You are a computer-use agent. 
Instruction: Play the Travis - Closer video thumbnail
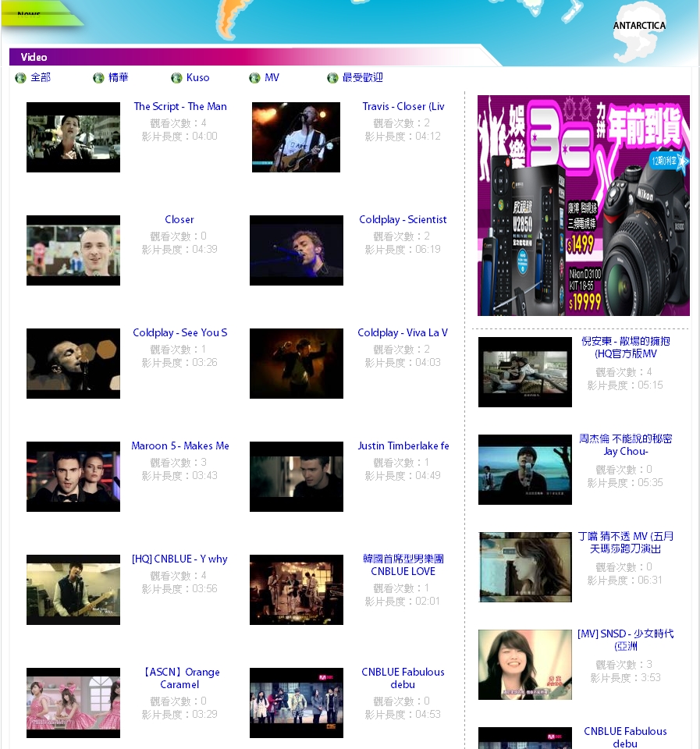coord(296,137)
